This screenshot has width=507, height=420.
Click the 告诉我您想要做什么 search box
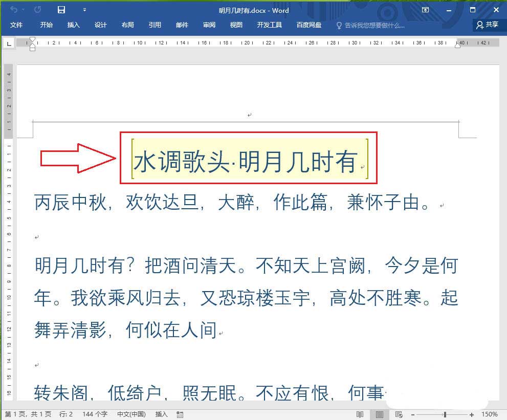[x=371, y=25]
